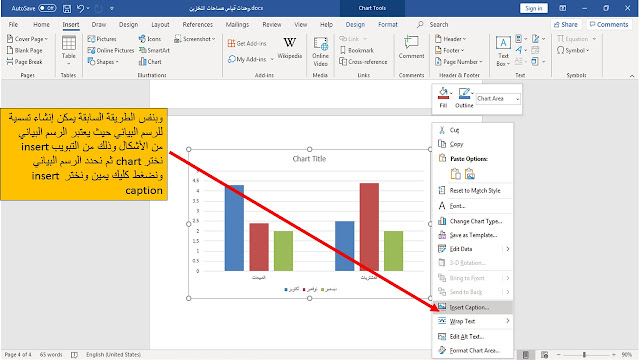Open the Page Number dropdown
Image resolution: width=640 pixels, height=360 pixels.
click(458, 62)
